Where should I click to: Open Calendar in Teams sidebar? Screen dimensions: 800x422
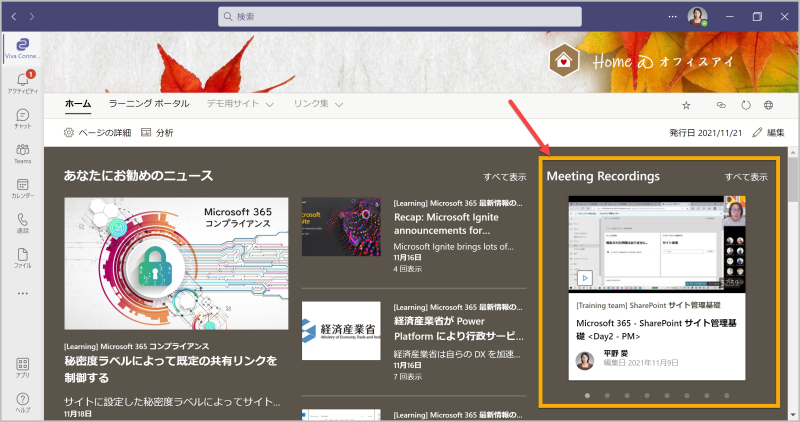pos(22,188)
